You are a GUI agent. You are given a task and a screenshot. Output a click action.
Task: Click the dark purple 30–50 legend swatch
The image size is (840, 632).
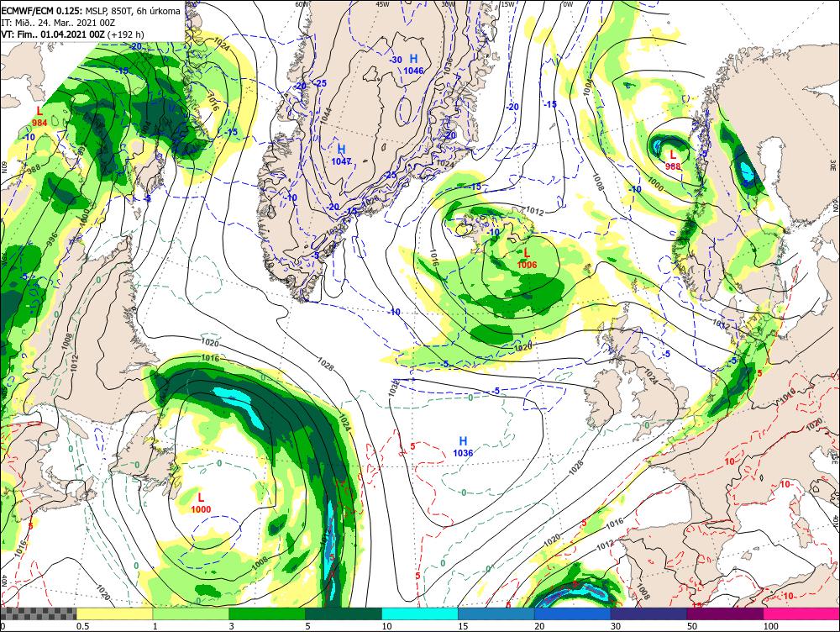tap(648, 614)
